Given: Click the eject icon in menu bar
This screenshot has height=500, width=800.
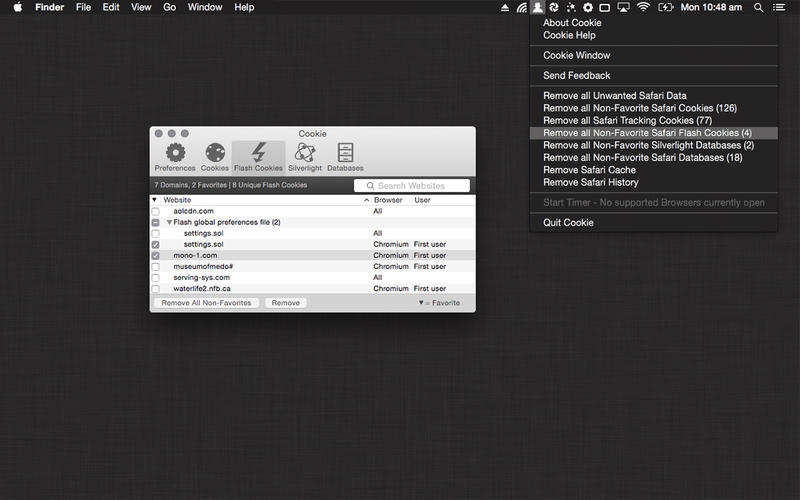Looking at the screenshot, I should tap(505, 8).
